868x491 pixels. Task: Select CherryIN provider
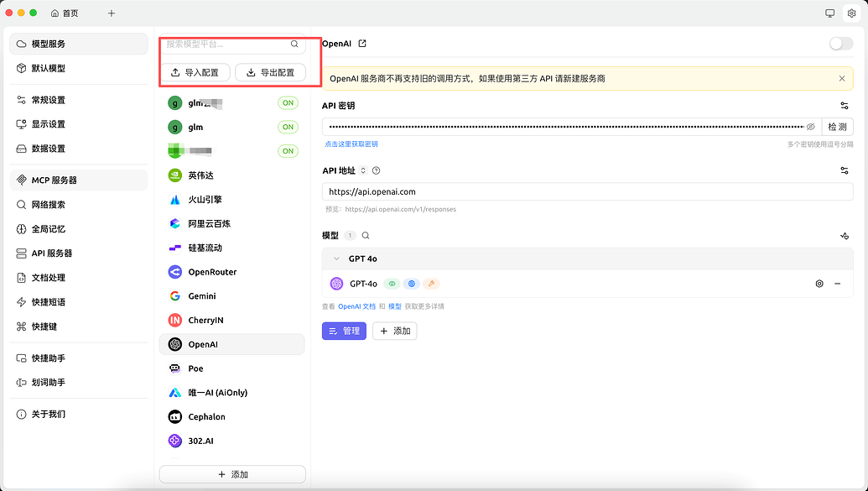232,321
